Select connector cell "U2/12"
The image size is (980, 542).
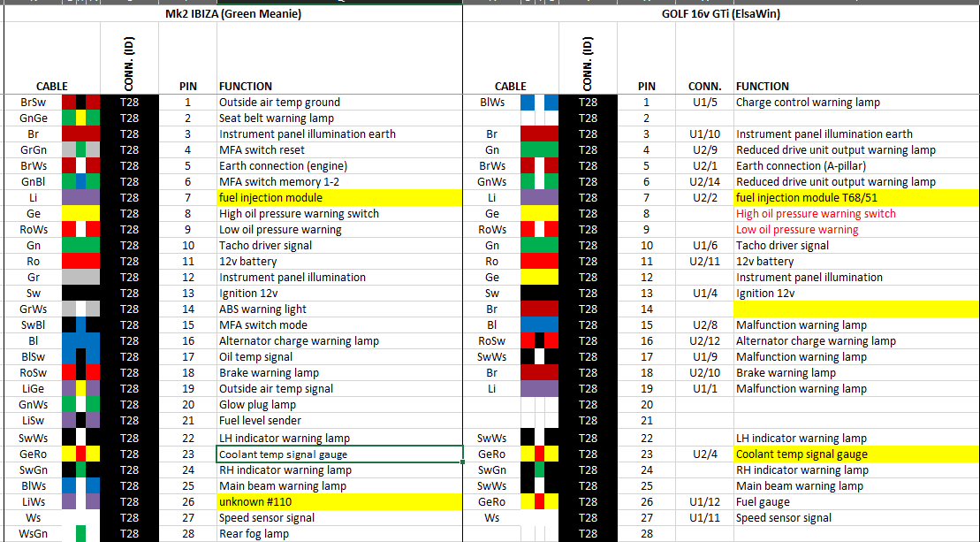tap(705, 340)
